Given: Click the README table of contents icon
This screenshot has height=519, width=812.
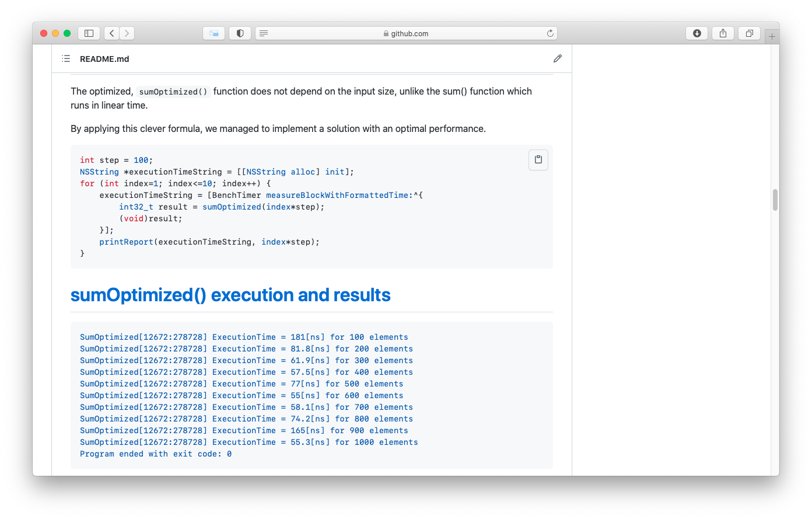Looking at the screenshot, I should (66, 58).
